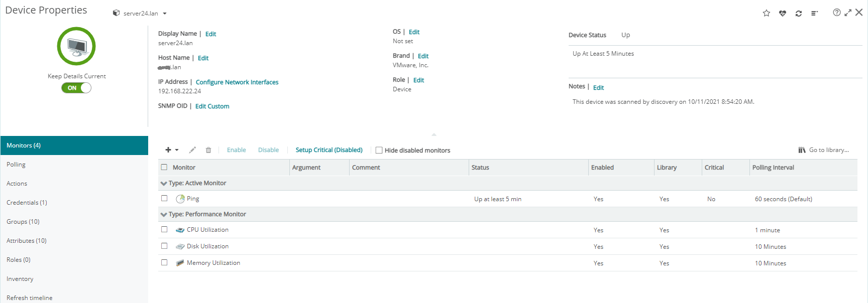This screenshot has height=303, width=868.
Task: Open the help question mark icon
Action: tap(836, 13)
